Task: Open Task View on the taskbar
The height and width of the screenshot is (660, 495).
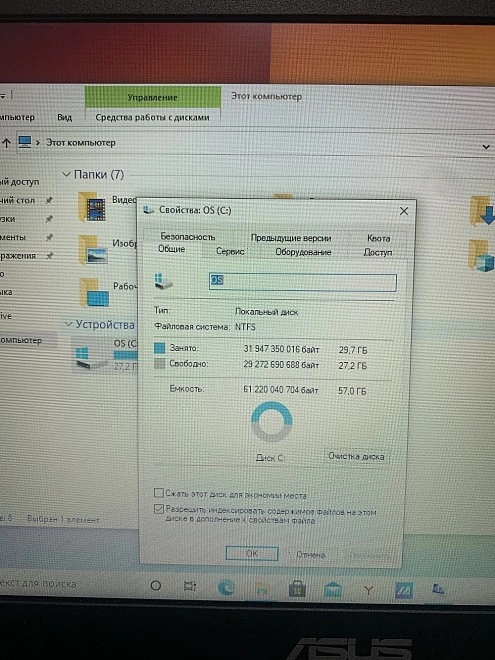Action: point(190,586)
